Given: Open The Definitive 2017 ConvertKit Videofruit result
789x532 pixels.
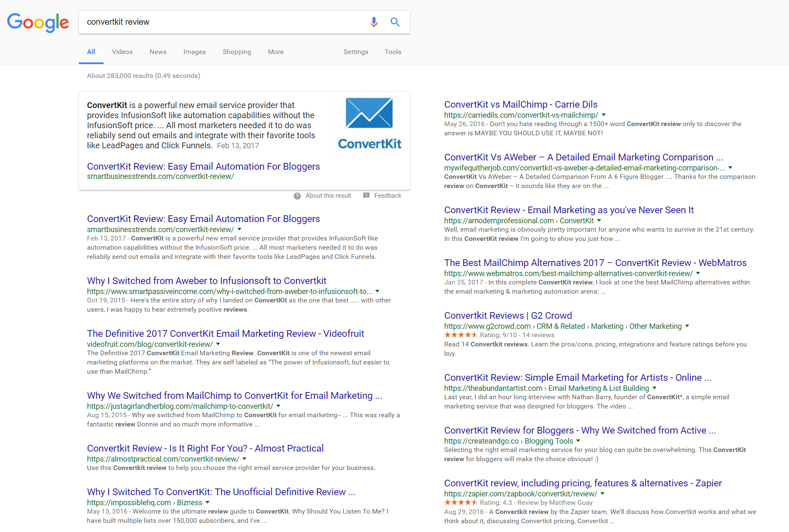Looking at the screenshot, I should point(226,333).
